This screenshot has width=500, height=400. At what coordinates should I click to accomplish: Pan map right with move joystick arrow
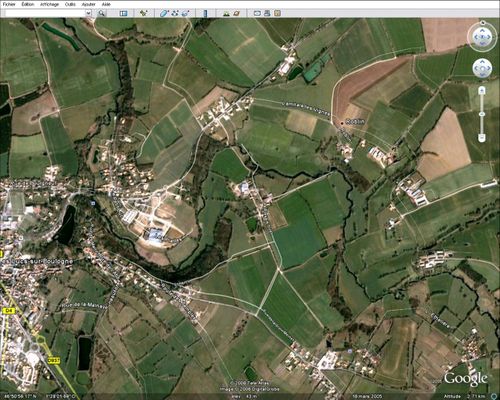coord(488,69)
